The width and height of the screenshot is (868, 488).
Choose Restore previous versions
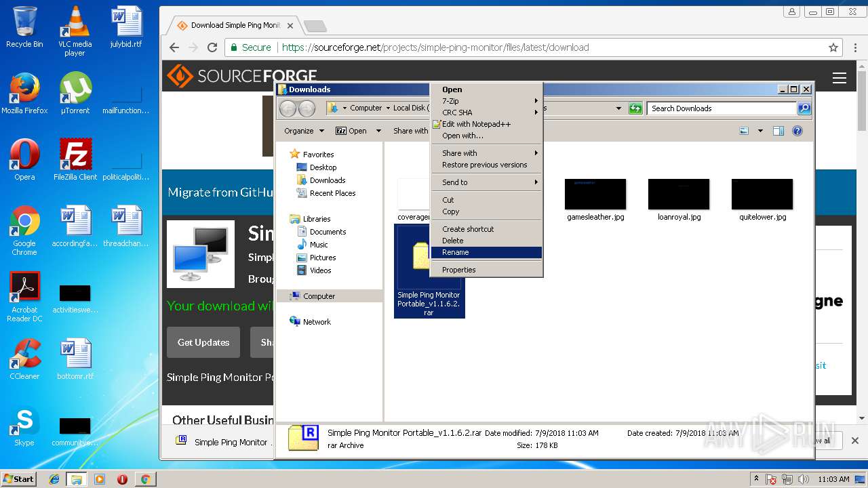pos(487,165)
